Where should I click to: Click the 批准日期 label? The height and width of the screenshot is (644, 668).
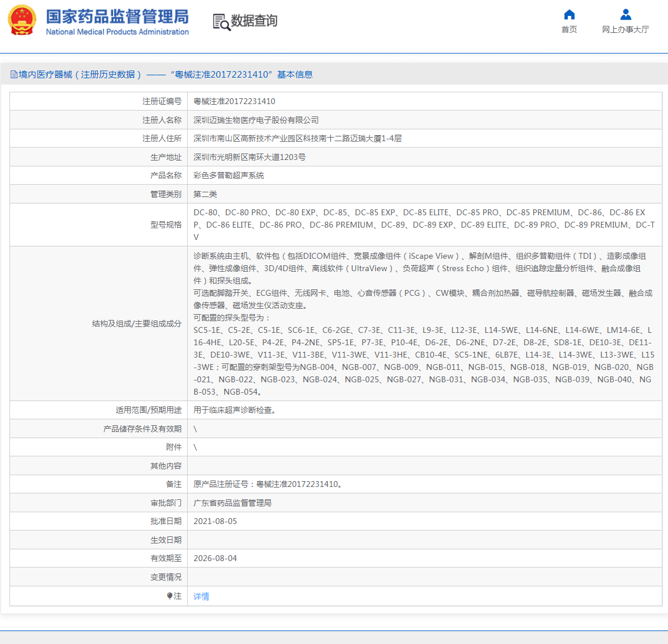[x=166, y=521]
